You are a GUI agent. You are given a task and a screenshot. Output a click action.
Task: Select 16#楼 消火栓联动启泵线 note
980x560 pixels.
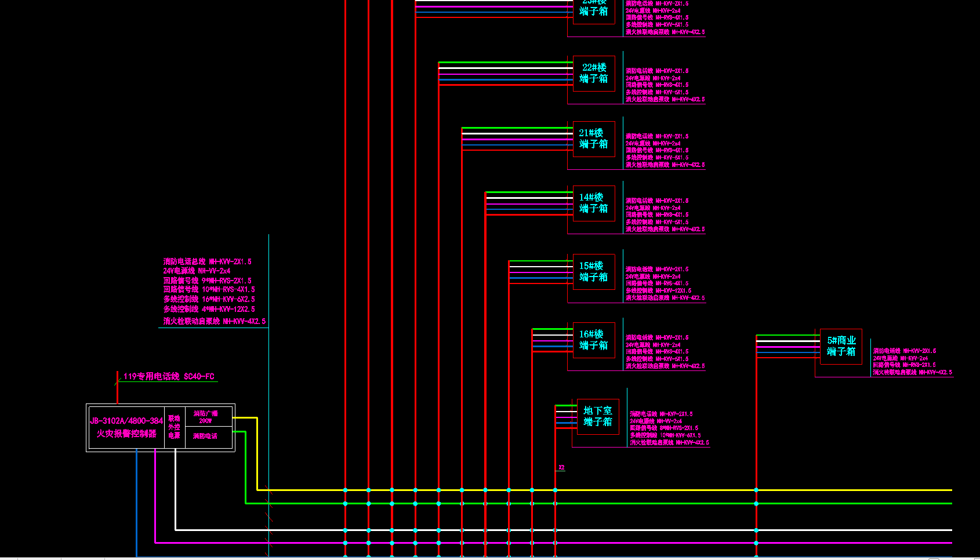click(x=665, y=366)
